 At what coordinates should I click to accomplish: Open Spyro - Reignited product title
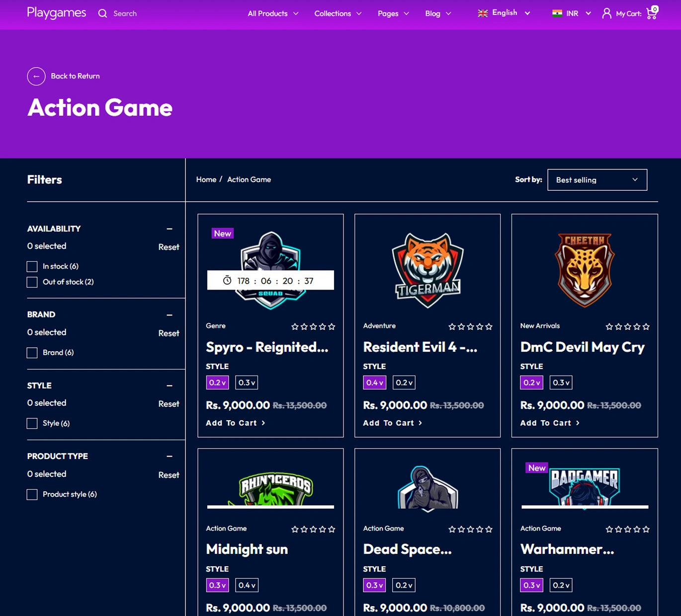267,347
